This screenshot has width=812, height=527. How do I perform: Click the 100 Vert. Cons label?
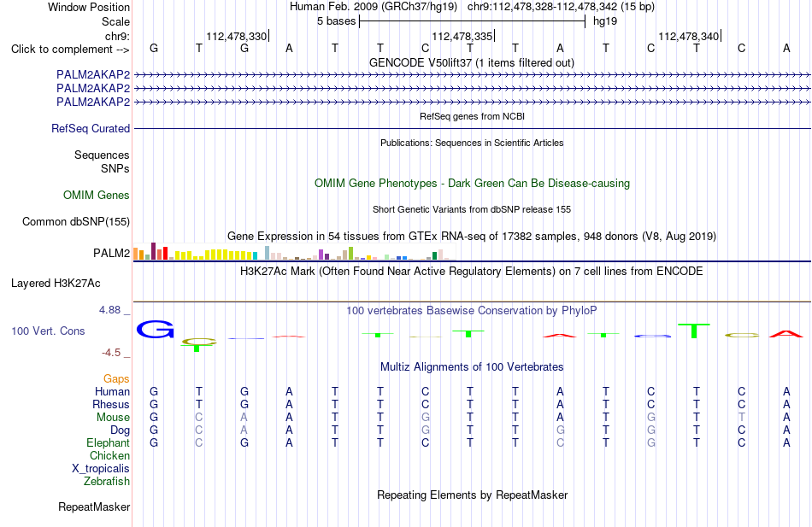(48, 331)
